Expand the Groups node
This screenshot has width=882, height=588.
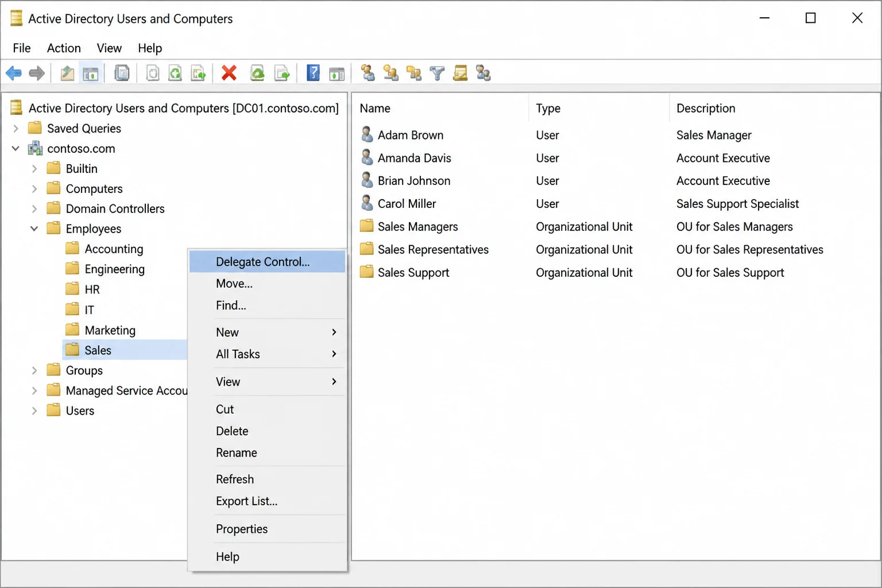tap(34, 370)
